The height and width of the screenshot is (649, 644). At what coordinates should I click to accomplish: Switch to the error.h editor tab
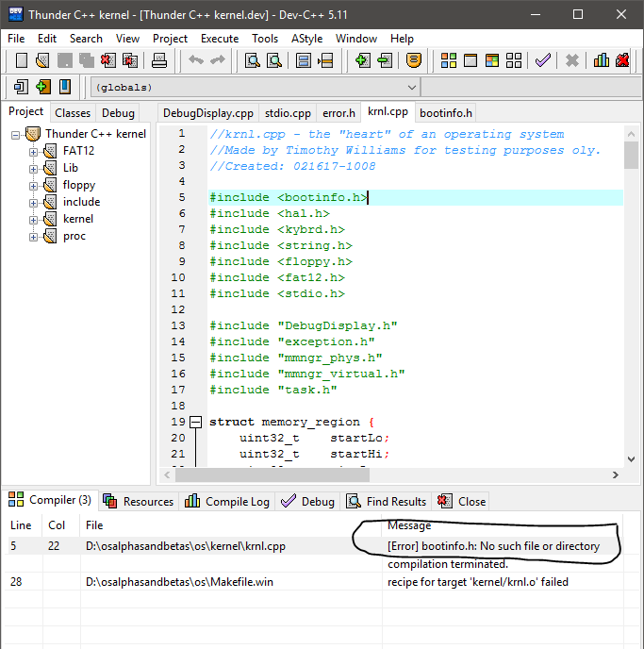pyautogui.click(x=339, y=113)
